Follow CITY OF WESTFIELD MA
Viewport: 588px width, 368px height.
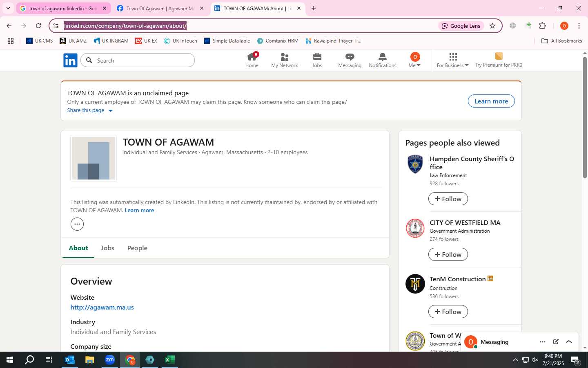(x=448, y=254)
